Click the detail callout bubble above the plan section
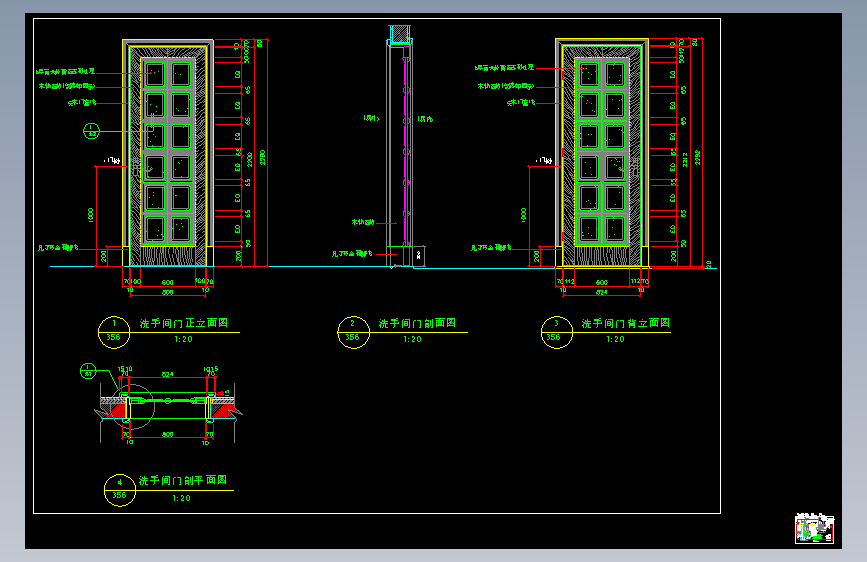Viewport: 867px width, 562px height. 88,371
